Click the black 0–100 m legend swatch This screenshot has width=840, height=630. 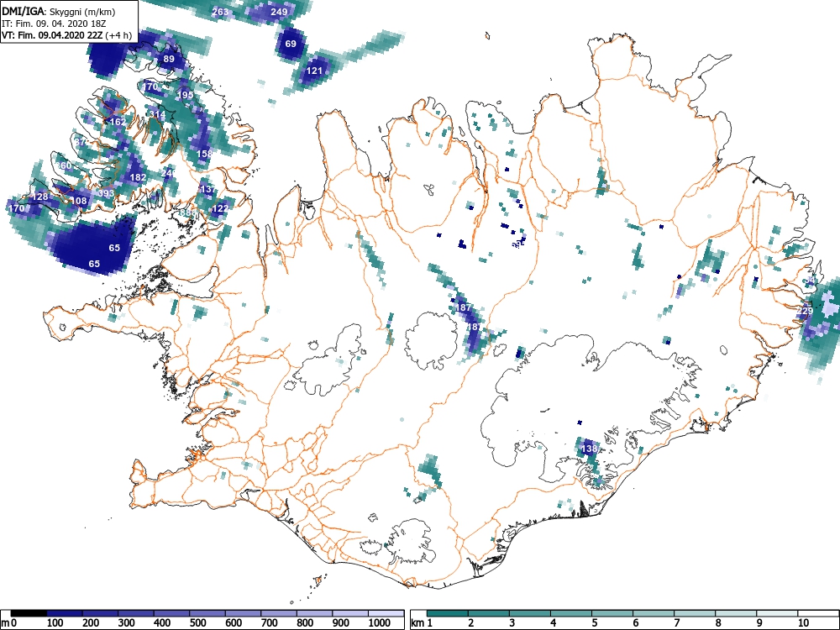coord(29,613)
